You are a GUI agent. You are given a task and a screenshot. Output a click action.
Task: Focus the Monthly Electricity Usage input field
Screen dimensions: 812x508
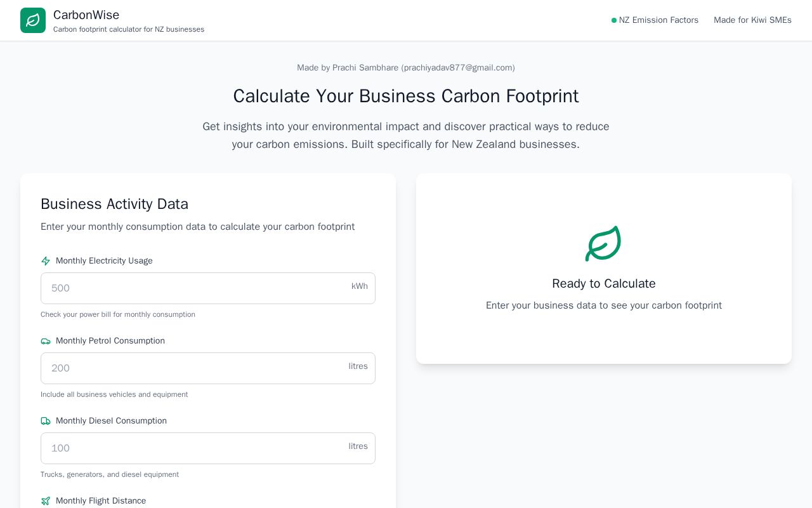[208, 288]
